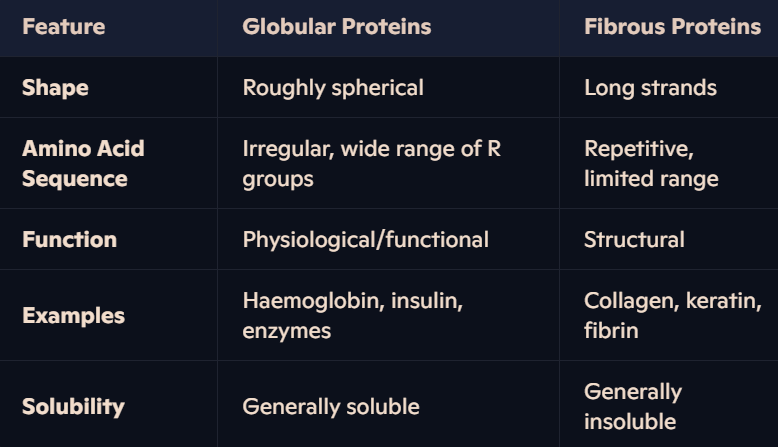Click the Roughly spherical cell
Viewport: 778px width, 447px height.
(333, 88)
